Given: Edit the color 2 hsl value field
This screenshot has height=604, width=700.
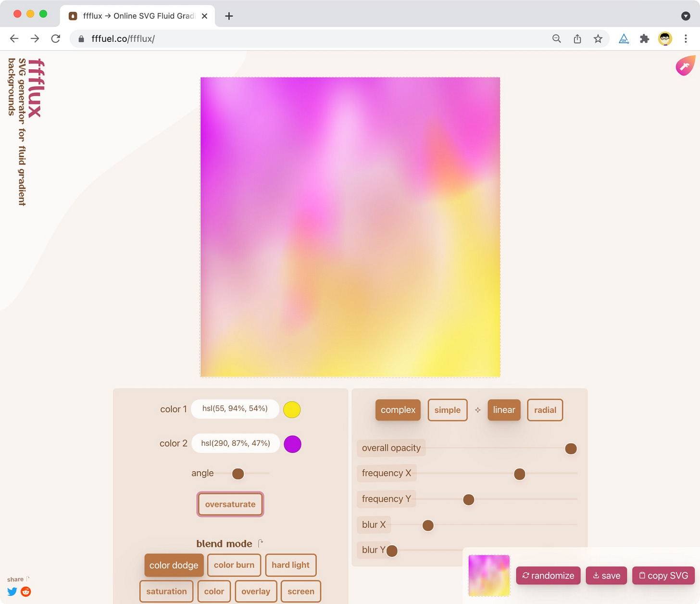Looking at the screenshot, I should 236,443.
